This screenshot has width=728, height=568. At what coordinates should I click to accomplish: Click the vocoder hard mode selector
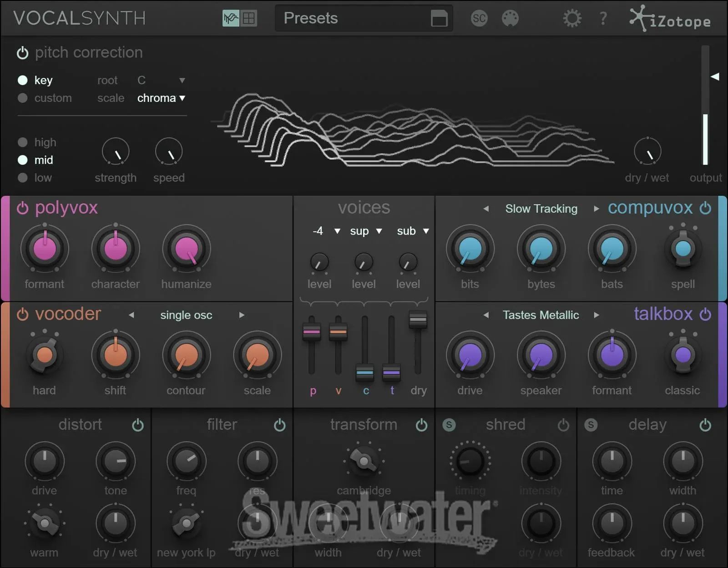coord(45,355)
